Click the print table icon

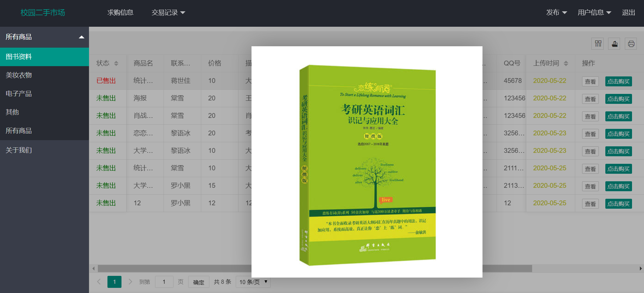point(631,44)
